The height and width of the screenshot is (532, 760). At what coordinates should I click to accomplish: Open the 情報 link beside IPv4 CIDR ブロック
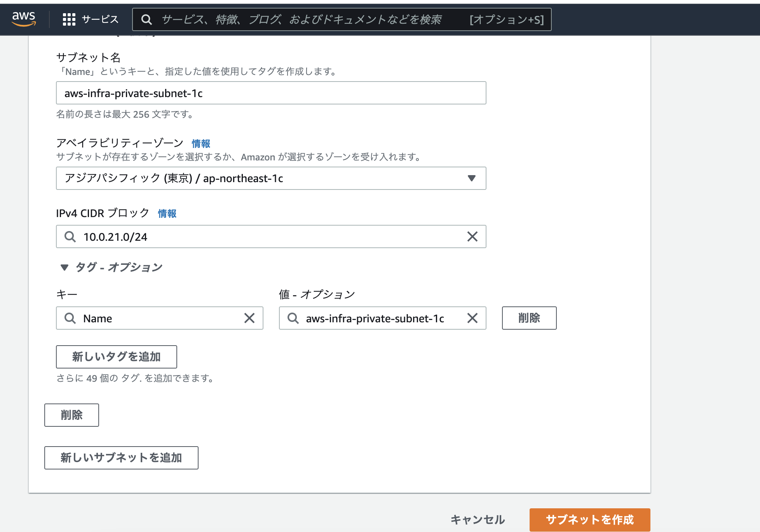pyautogui.click(x=167, y=213)
